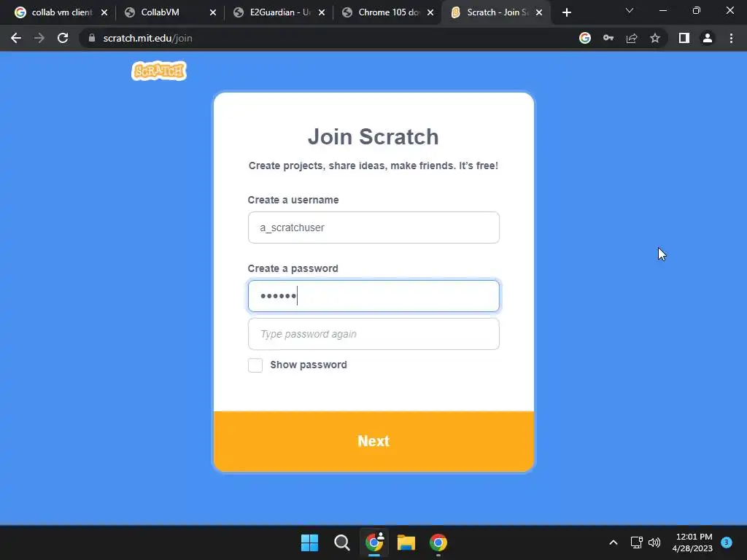Open the Chrome profile avatar icon
This screenshot has height=560, width=747.
708,38
